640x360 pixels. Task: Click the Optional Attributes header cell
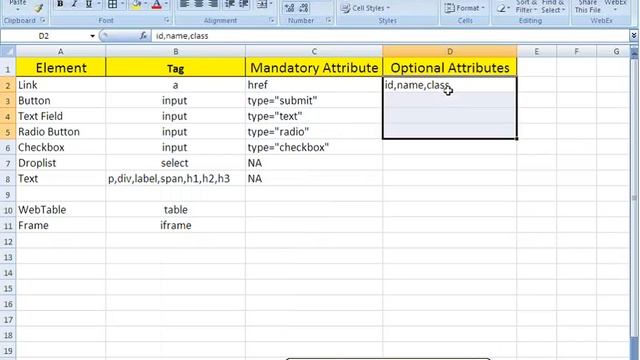(x=450, y=67)
